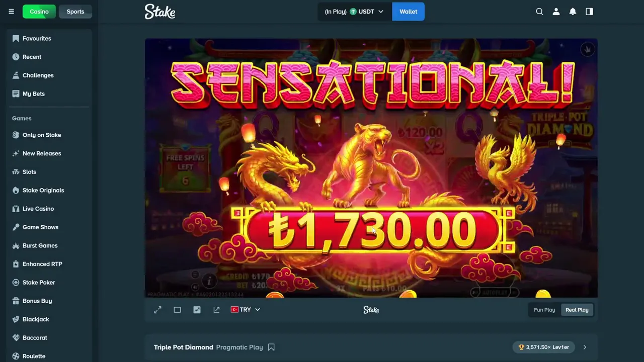Switch to theatre mode view

[x=177, y=310]
